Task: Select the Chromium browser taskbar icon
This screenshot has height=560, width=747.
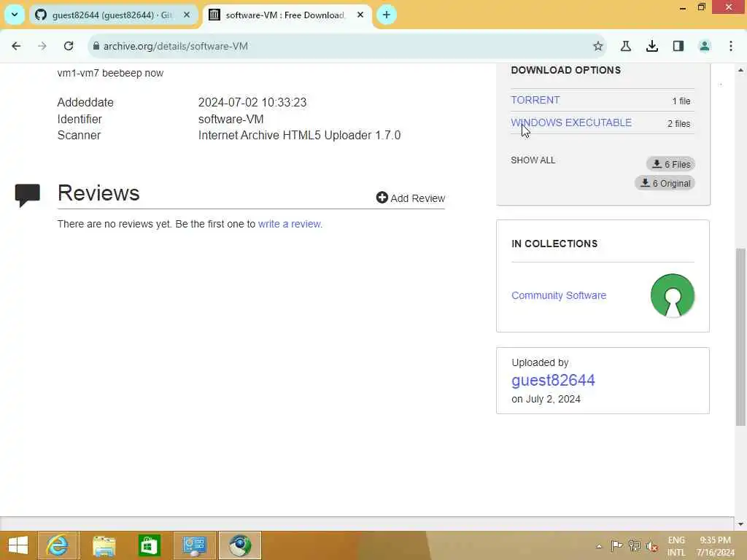Action: pos(239,545)
